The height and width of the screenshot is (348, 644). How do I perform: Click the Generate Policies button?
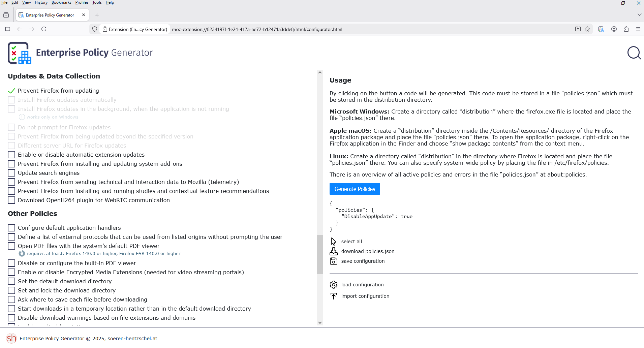tap(355, 189)
